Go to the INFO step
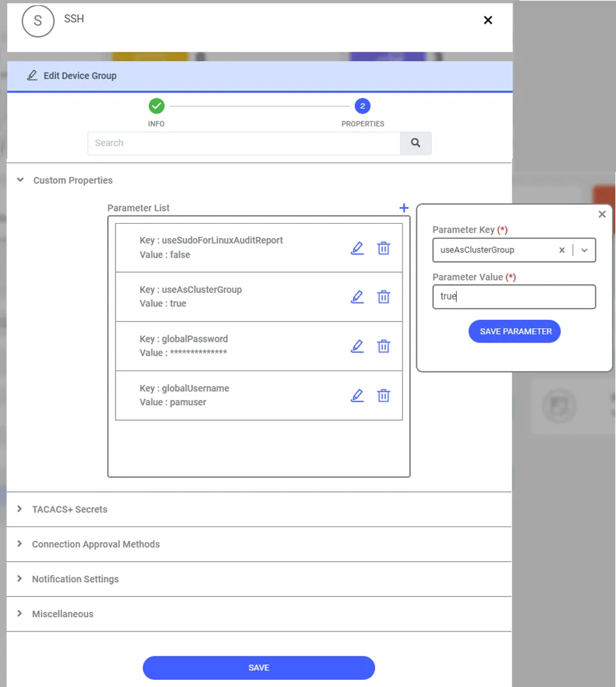 coord(157,106)
